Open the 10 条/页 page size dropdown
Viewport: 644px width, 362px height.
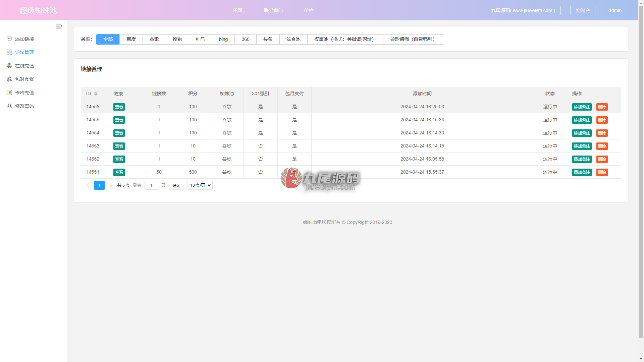[x=200, y=185]
